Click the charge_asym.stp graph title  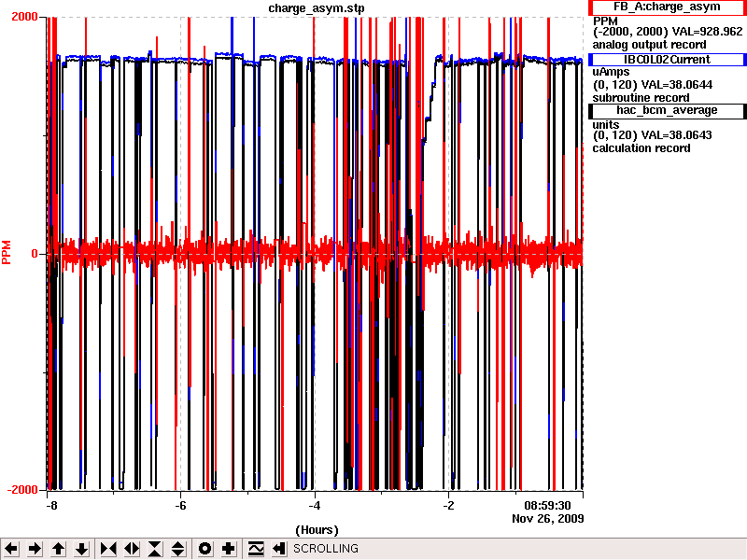tap(317, 8)
